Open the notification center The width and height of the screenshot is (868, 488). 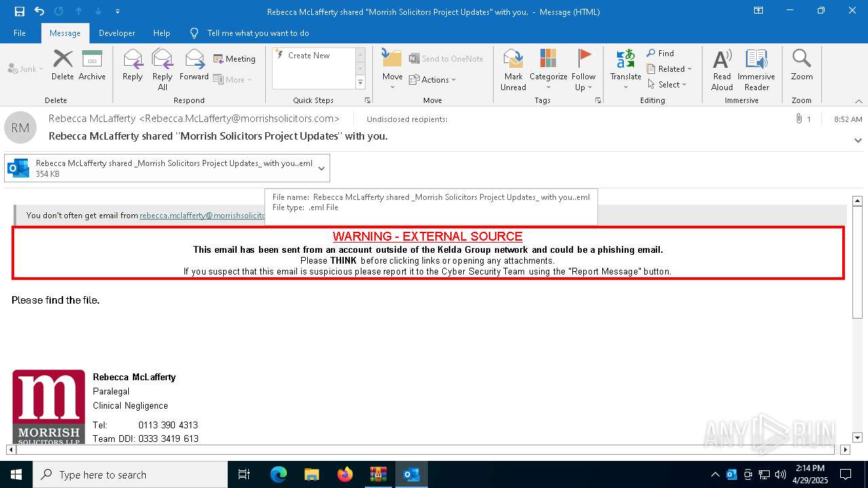[x=846, y=474]
